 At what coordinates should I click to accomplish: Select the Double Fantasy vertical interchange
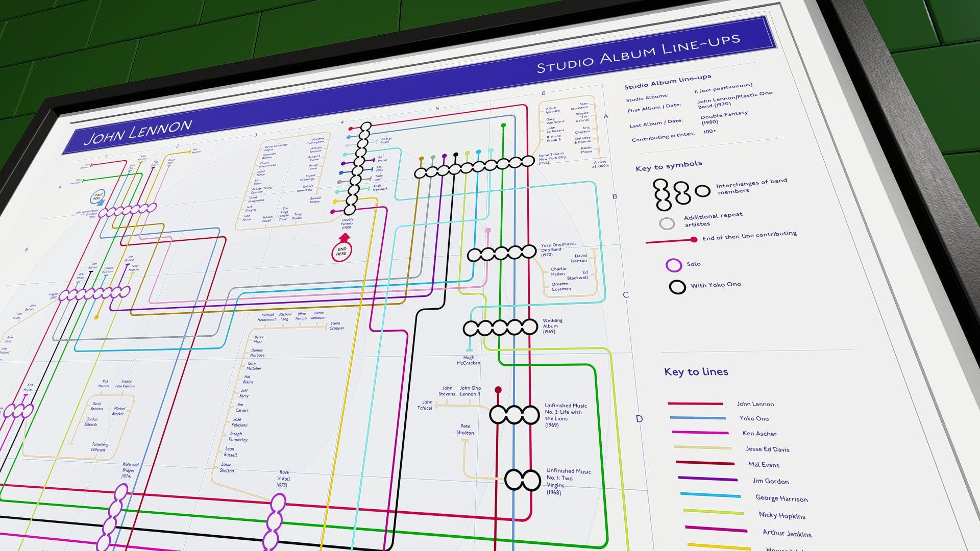pyautogui.click(x=358, y=168)
